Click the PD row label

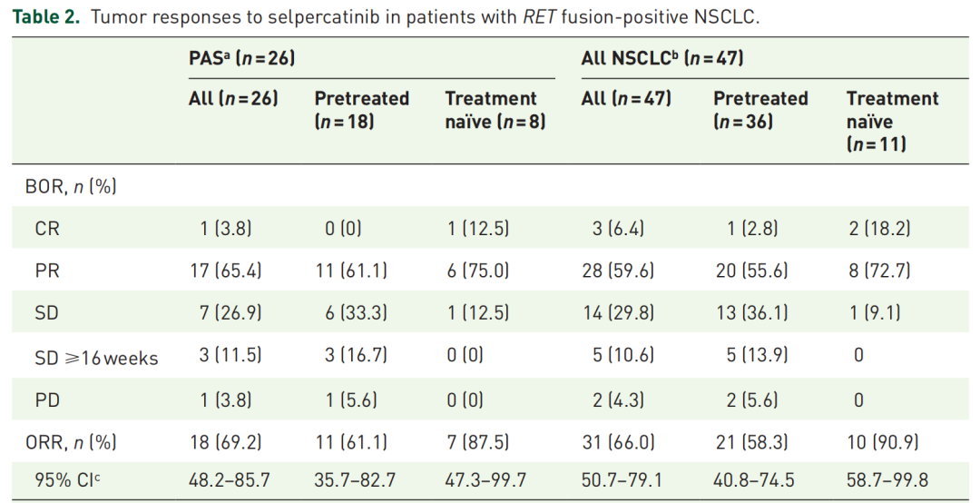point(47,399)
